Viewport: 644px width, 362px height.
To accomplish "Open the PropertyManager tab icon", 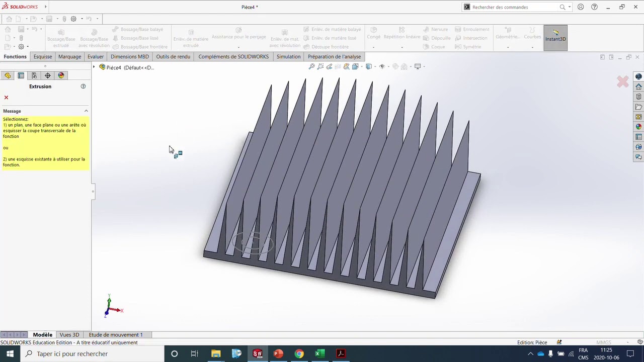I will coord(21,75).
